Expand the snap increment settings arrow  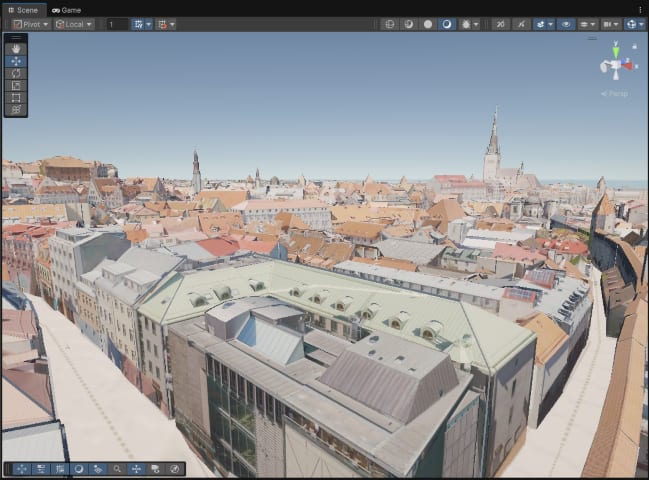(172, 24)
